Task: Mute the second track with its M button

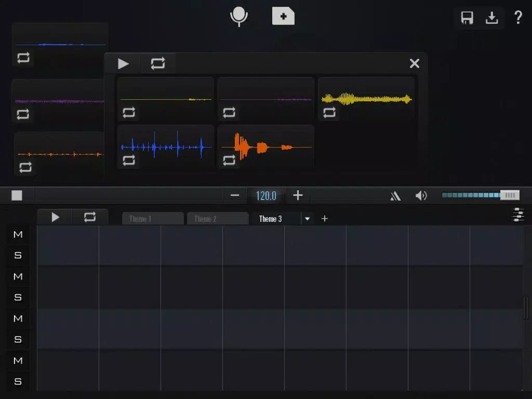Action: click(x=18, y=276)
